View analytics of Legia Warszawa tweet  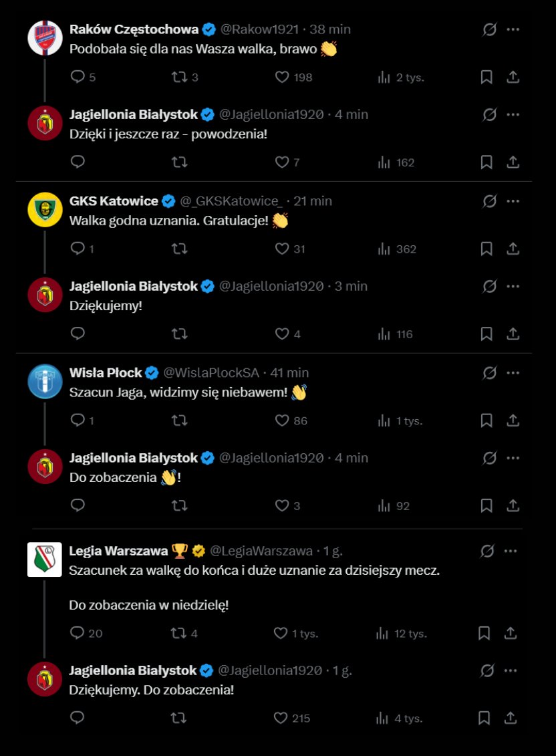[x=384, y=633]
